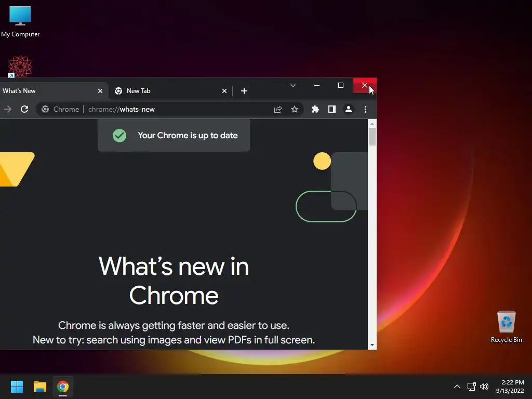Close the What's New tab
The height and width of the screenshot is (399, 532).
[x=100, y=91]
